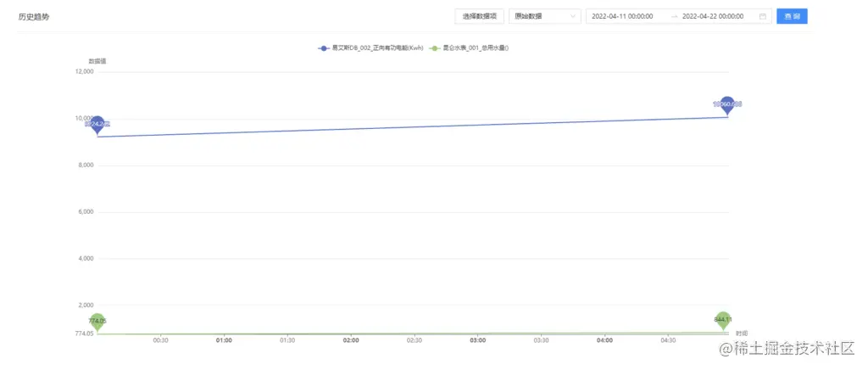Viewport: 868px width, 370px height.
Task: Click the 4,000 y-axis label
Action: pos(86,258)
